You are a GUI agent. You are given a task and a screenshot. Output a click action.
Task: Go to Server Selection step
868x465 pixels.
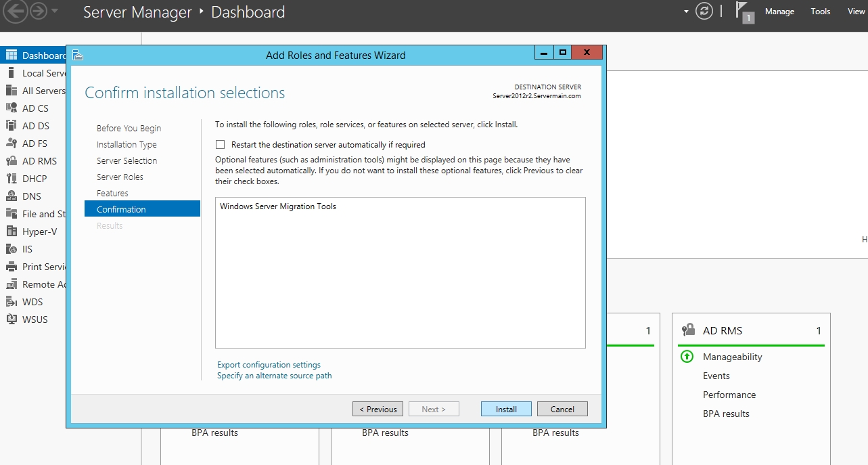pos(127,161)
